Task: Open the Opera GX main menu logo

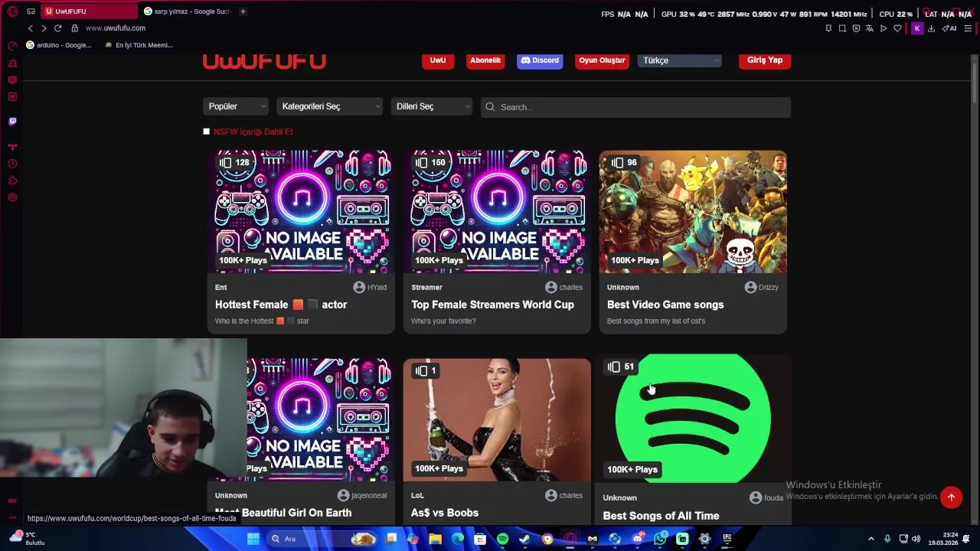Action: (x=12, y=11)
